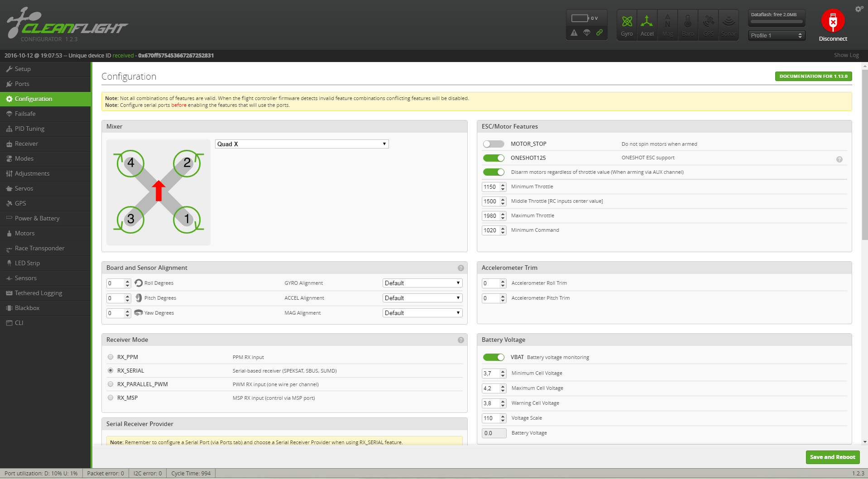Image resolution: width=868 pixels, height=479 pixels.
Task: Click Save and Reboot button
Action: [832, 457]
